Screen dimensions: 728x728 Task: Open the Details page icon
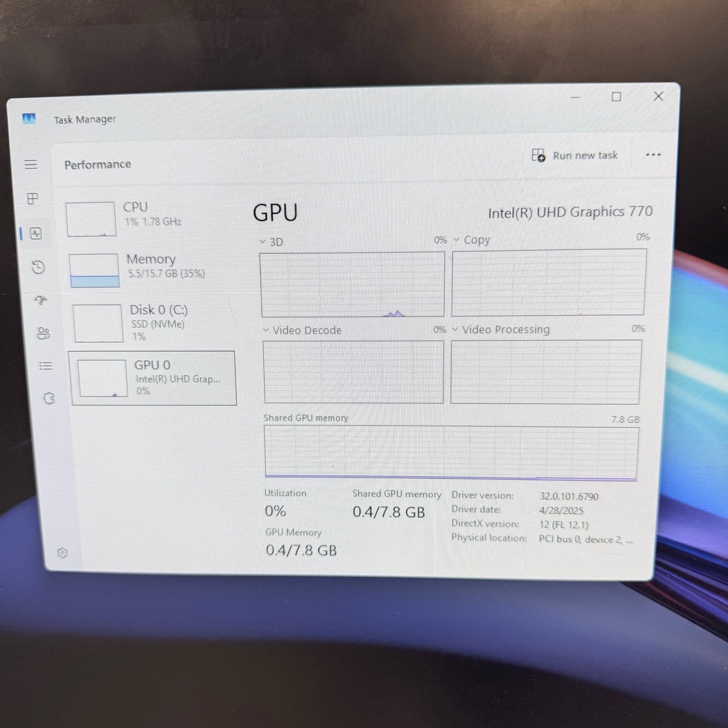coord(46,366)
